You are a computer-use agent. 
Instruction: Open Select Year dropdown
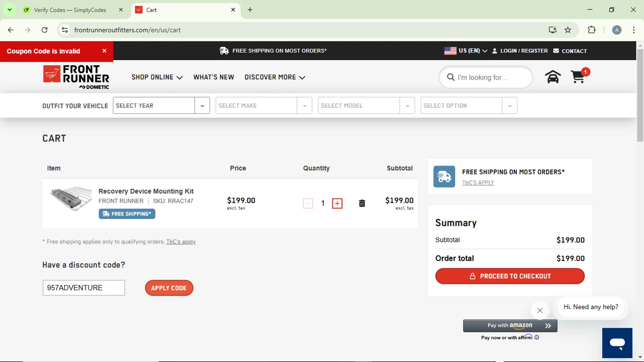click(x=161, y=106)
